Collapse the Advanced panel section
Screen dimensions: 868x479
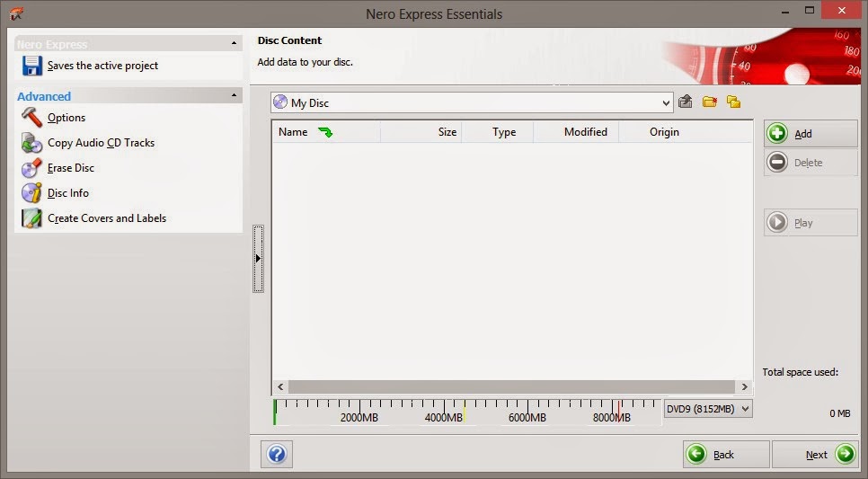(x=235, y=95)
